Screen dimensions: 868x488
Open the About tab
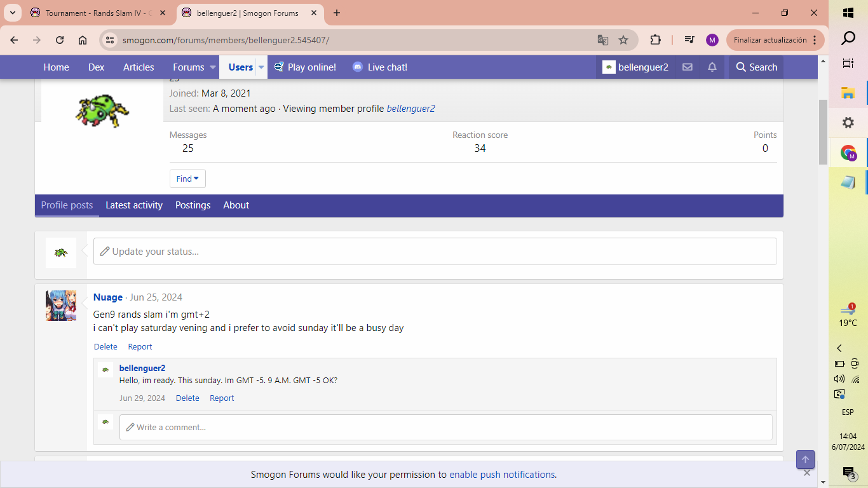point(236,205)
